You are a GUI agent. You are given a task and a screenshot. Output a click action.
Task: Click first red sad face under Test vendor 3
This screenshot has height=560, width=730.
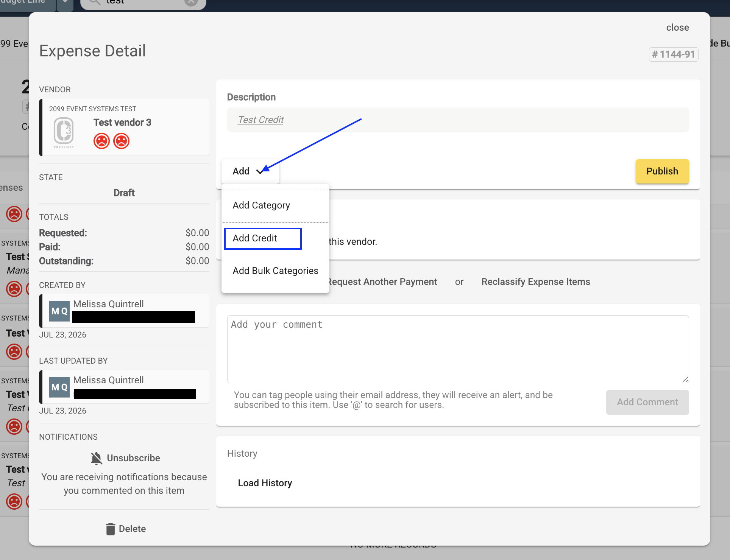[x=101, y=141]
